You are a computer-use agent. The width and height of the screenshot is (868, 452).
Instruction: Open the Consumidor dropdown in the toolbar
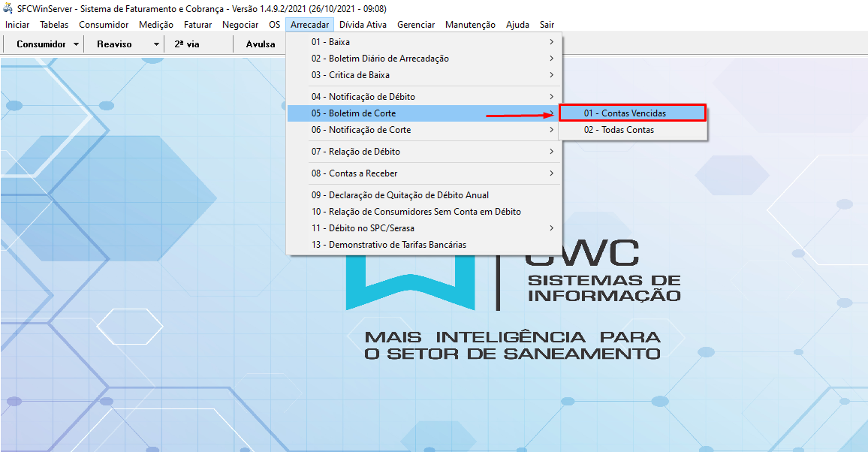click(x=44, y=44)
